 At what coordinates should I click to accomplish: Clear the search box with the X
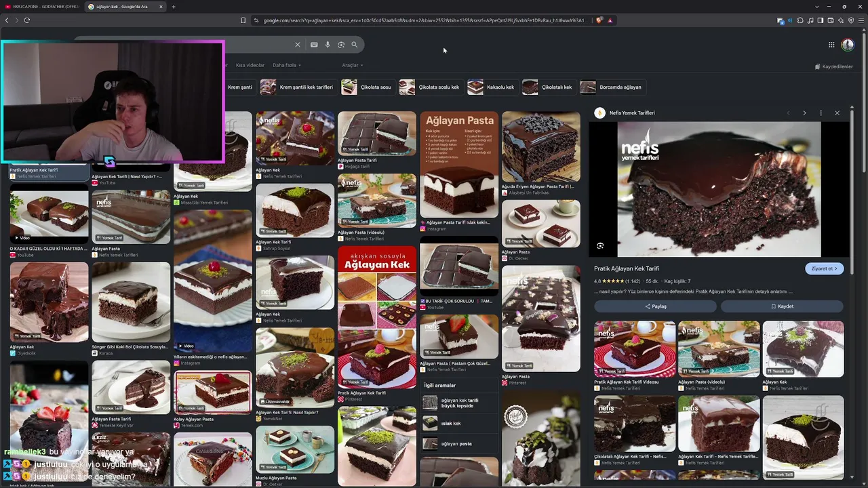(297, 45)
